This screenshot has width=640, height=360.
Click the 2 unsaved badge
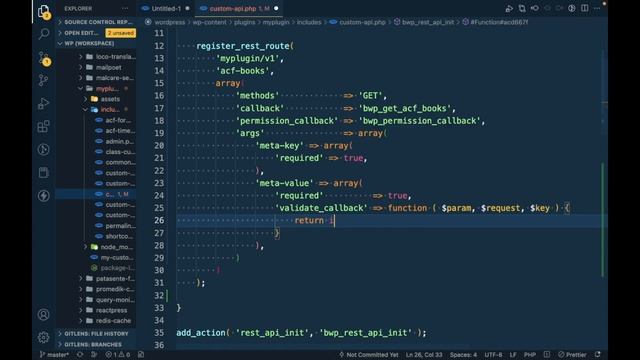pyautogui.click(x=121, y=33)
